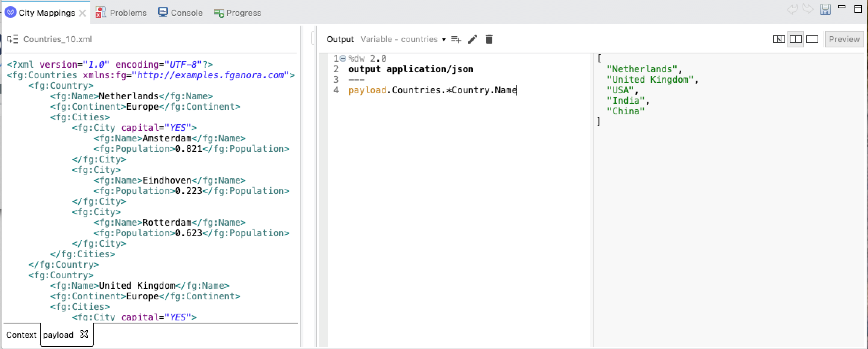
Task: Select the single-pane source only layout
Action: tap(812, 39)
